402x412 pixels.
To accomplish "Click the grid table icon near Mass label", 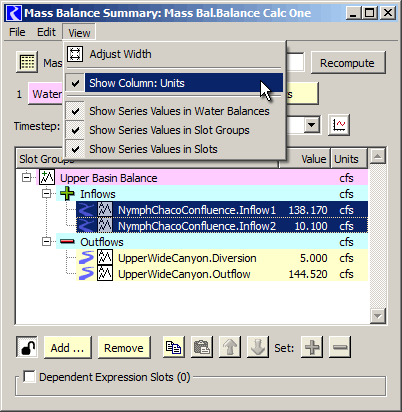I will (x=27, y=62).
